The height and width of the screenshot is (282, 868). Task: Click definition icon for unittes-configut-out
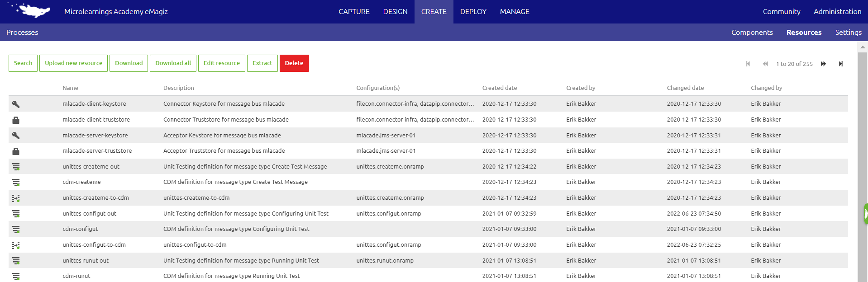coord(16,214)
